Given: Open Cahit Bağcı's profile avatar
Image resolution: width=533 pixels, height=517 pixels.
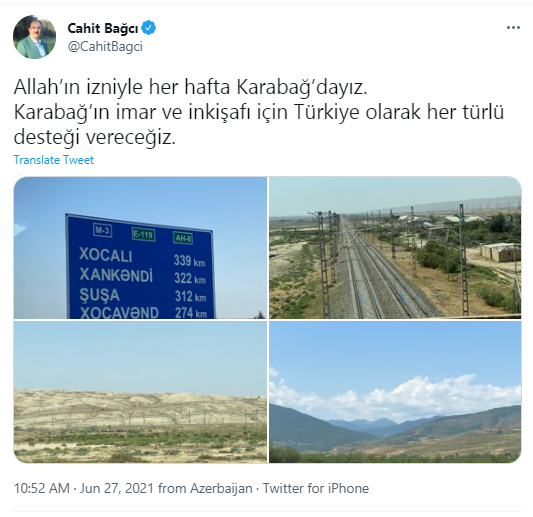Looking at the screenshot, I should [x=34, y=37].
